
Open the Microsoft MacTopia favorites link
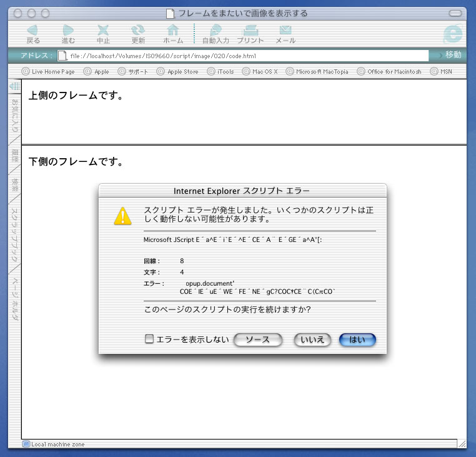pos(317,72)
